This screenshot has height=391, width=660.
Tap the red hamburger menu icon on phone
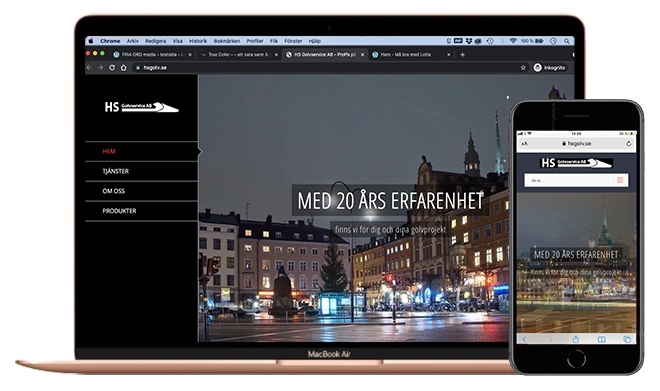[620, 180]
